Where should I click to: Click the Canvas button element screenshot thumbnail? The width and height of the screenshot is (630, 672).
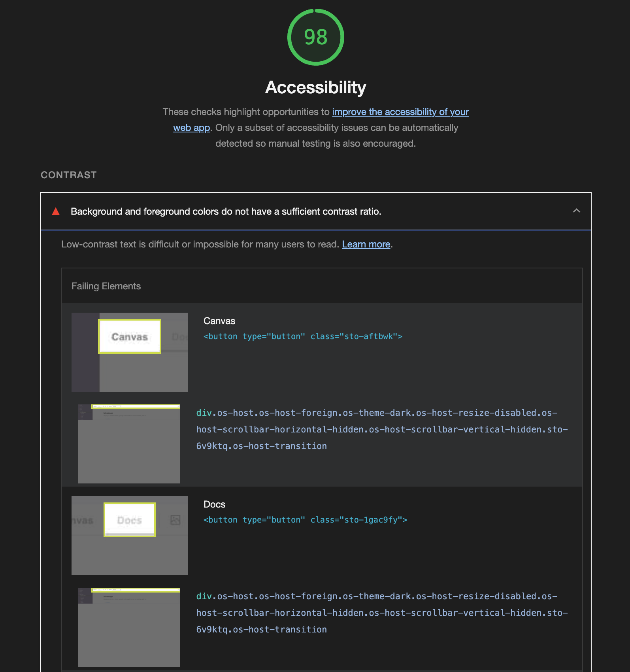129,352
